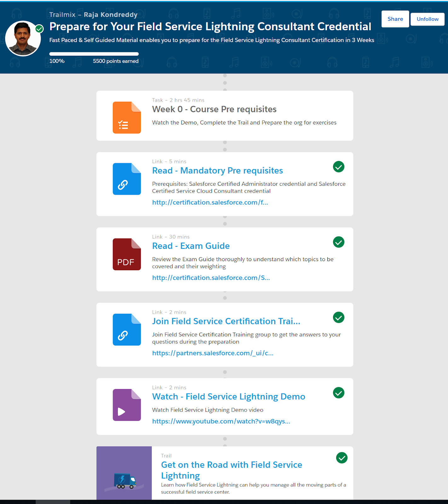Viewport: 448px width, 504px height.
Task: Click the Link - 5 mins label
Action: 169,161
